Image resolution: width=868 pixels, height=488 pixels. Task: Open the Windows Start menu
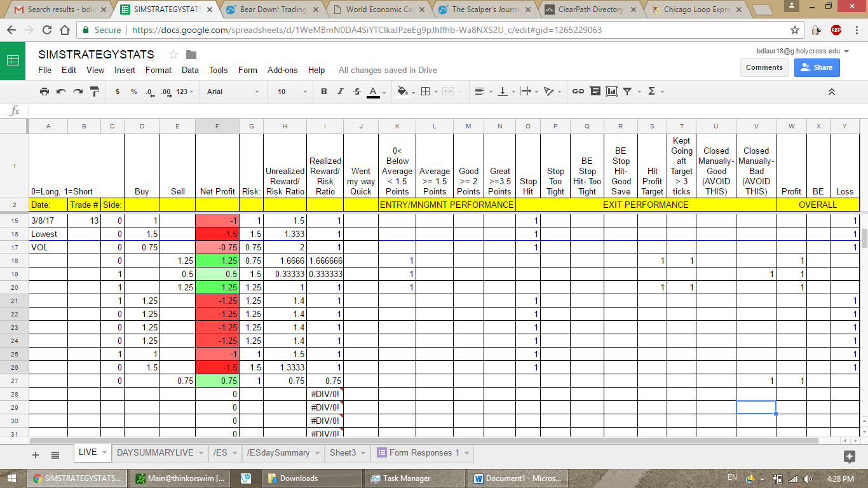12,478
